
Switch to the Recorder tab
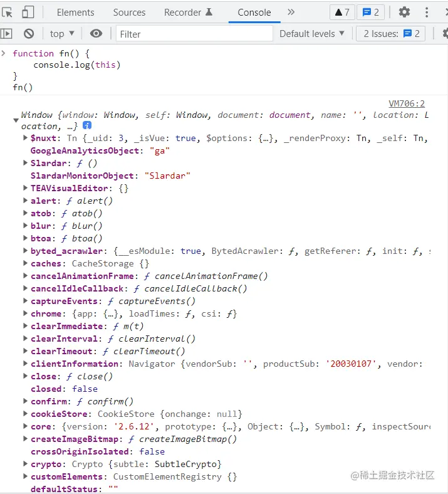point(188,13)
